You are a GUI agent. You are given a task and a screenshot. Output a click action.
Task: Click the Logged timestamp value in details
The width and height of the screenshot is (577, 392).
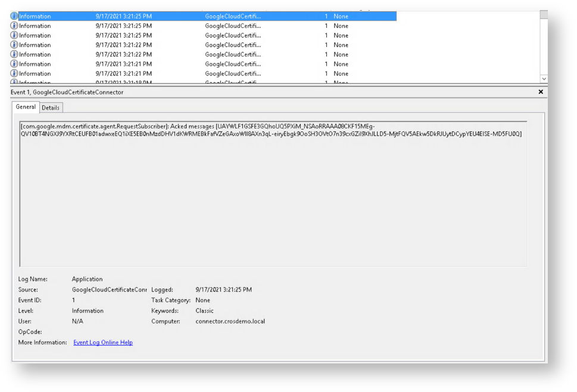pos(223,290)
